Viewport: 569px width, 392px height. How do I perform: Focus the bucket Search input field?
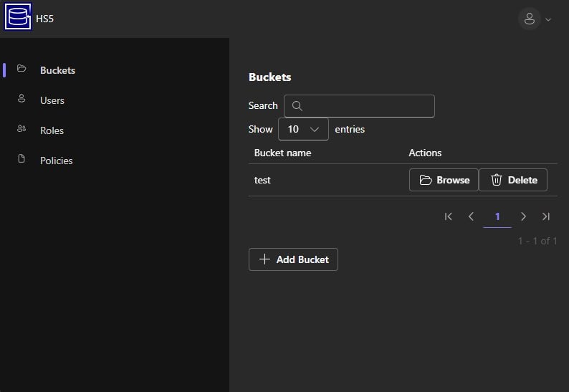[359, 106]
